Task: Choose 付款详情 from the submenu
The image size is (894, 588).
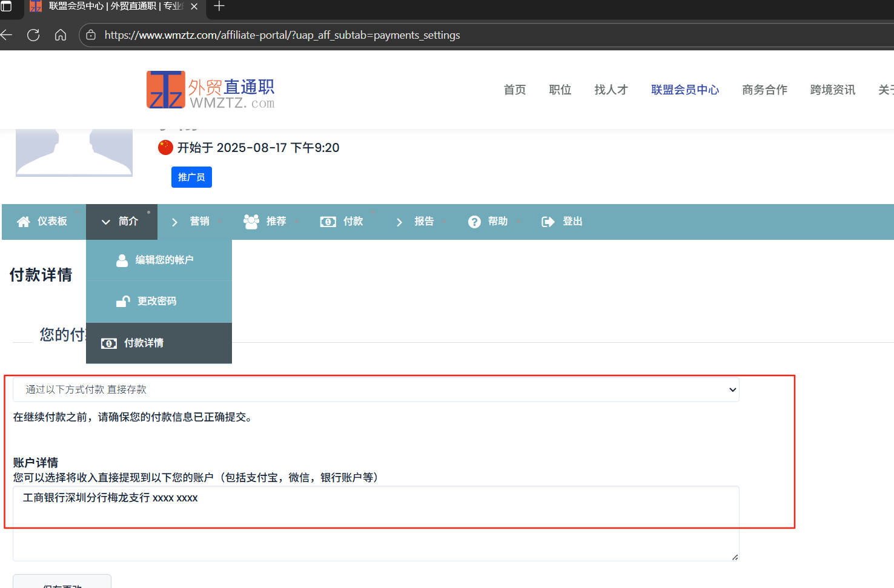Action: click(x=146, y=343)
